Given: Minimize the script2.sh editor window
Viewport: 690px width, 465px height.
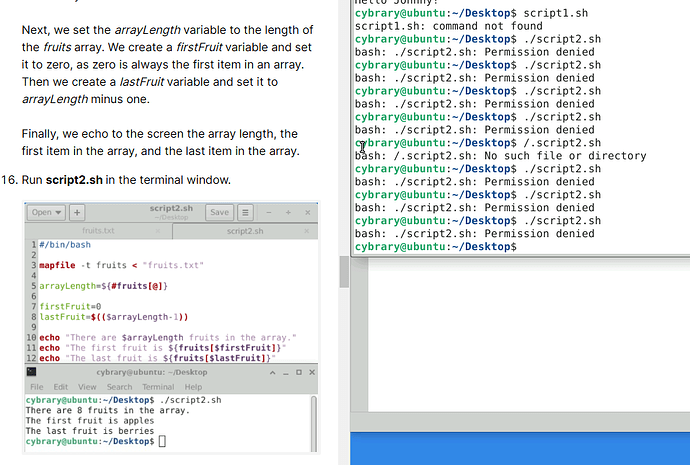Looking at the screenshot, I should (270, 213).
